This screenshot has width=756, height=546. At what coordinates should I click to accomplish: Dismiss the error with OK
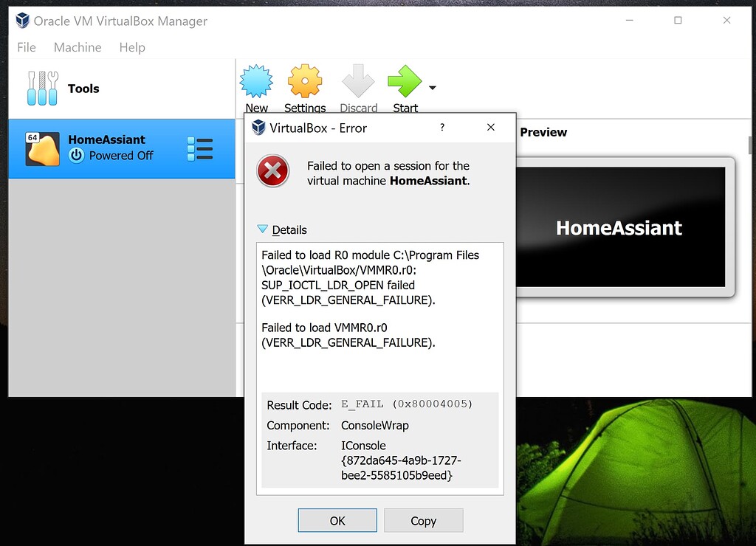point(337,520)
